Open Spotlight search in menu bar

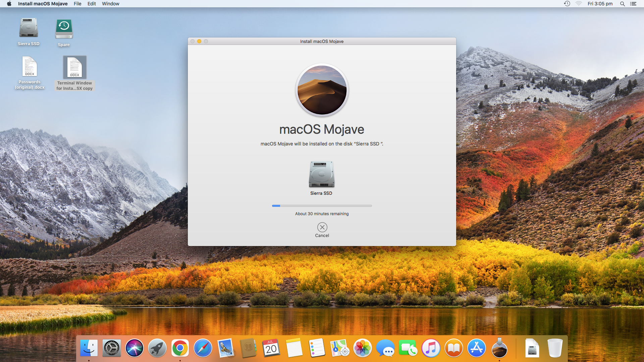(x=622, y=4)
